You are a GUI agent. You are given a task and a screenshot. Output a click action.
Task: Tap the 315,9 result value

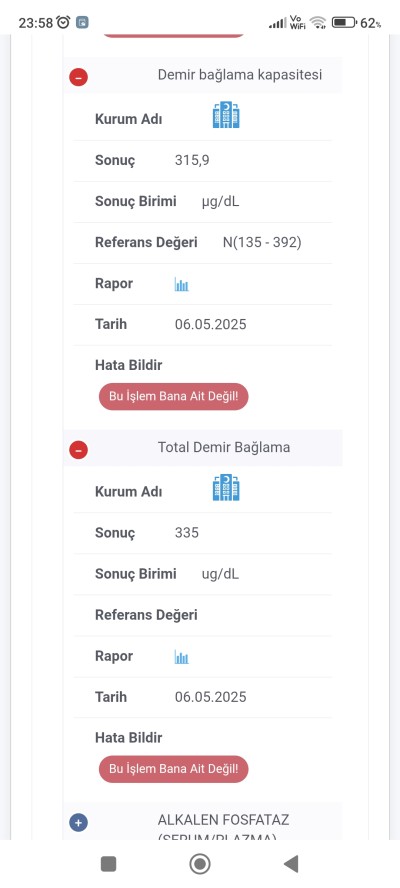[x=192, y=161]
